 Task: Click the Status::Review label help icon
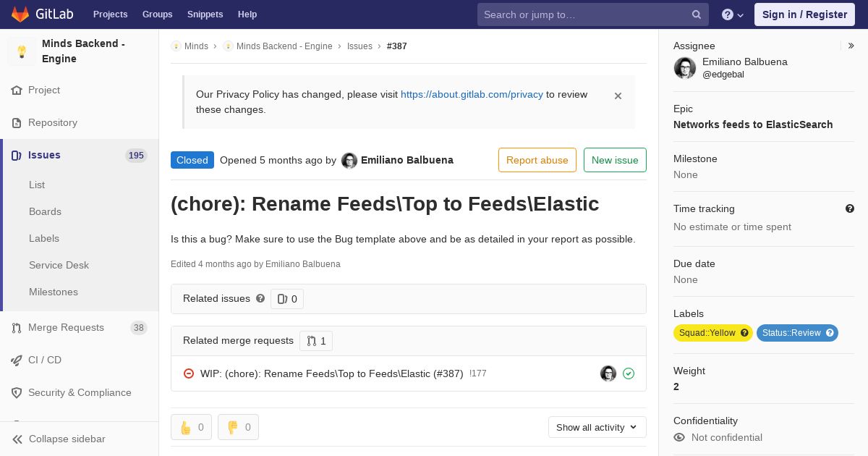(830, 333)
